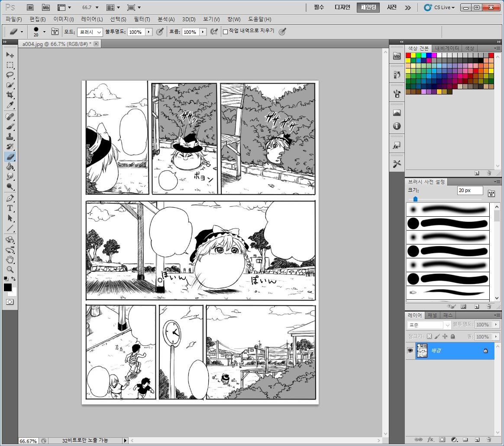Open the layer blend mode dropdown 표준
Viewport: 504px width, 446px height.
[429, 325]
